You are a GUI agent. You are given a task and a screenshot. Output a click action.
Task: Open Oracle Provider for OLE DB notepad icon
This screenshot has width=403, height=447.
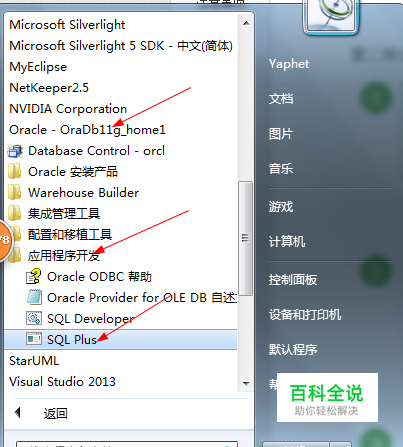[34, 298]
